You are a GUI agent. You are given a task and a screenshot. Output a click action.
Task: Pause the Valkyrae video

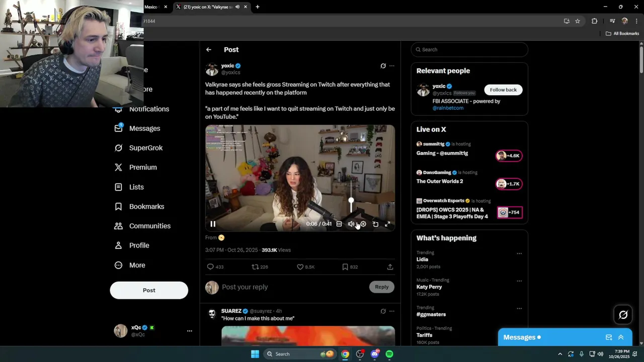pyautogui.click(x=213, y=224)
